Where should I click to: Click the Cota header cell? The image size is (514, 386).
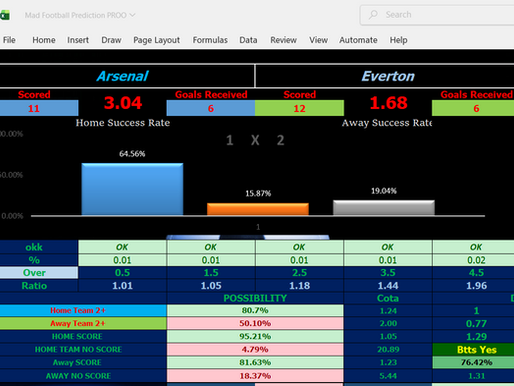pos(388,298)
